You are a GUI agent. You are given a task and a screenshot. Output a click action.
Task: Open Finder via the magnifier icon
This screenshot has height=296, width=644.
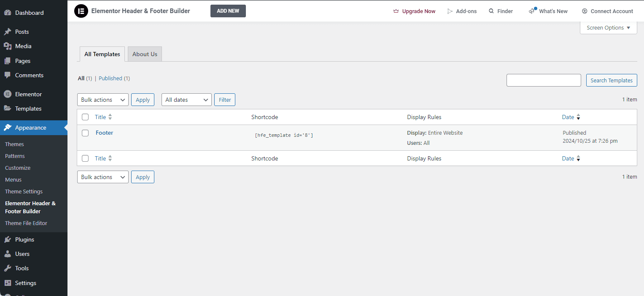491,11
